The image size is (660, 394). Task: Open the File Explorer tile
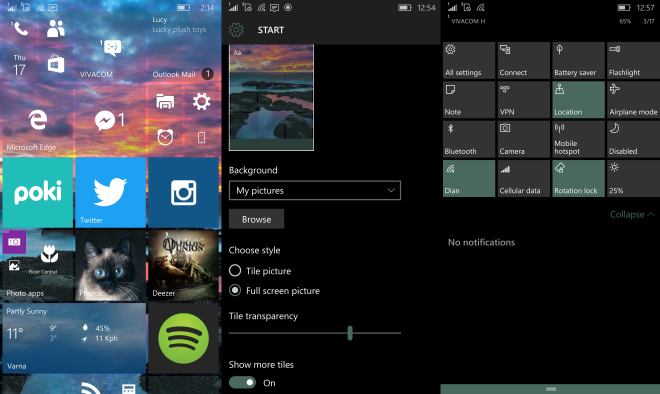tap(165, 101)
